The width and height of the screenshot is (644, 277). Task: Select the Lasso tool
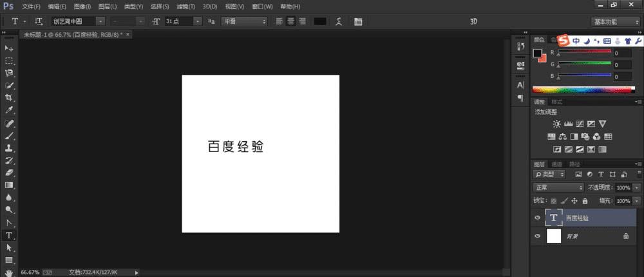tap(9, 73)
